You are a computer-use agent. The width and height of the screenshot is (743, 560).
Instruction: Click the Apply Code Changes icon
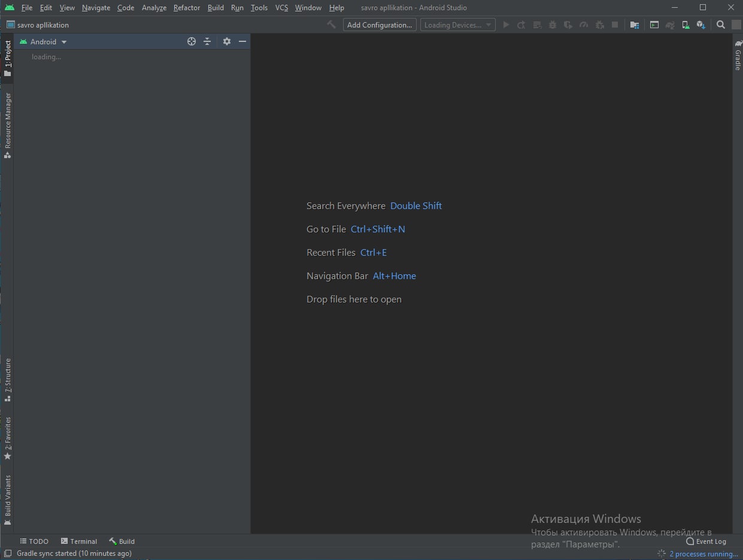point(537,25)
